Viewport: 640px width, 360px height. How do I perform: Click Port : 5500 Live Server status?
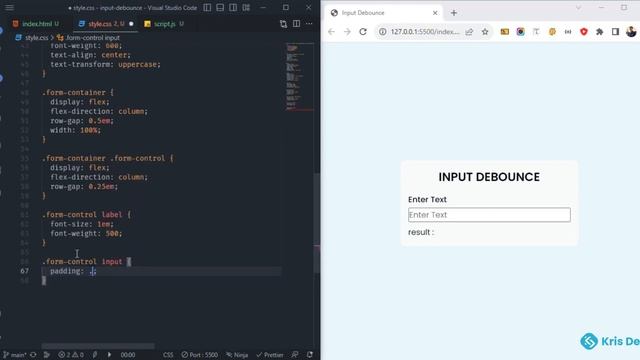point(200,355)
